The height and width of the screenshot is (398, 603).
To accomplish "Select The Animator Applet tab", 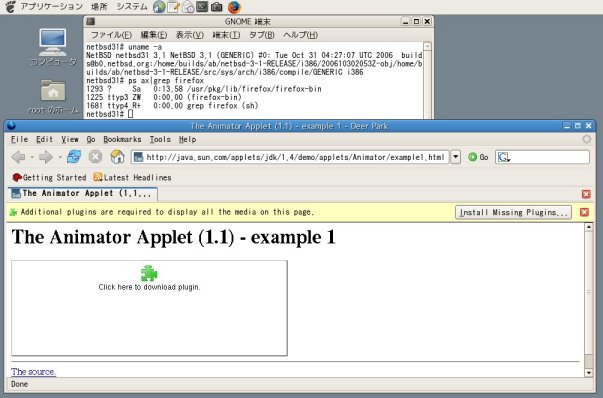I will [83, 193].
